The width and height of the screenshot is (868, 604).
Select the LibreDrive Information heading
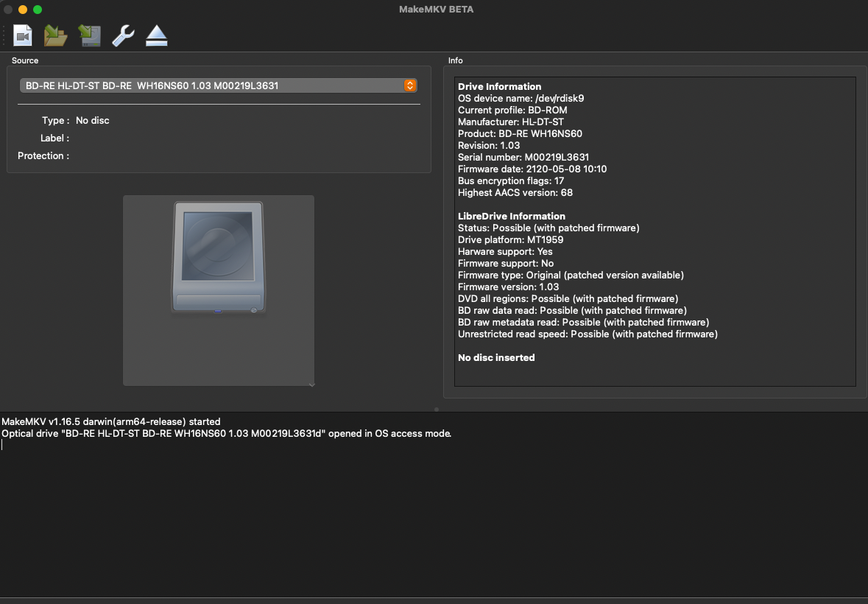click(511, 216)
